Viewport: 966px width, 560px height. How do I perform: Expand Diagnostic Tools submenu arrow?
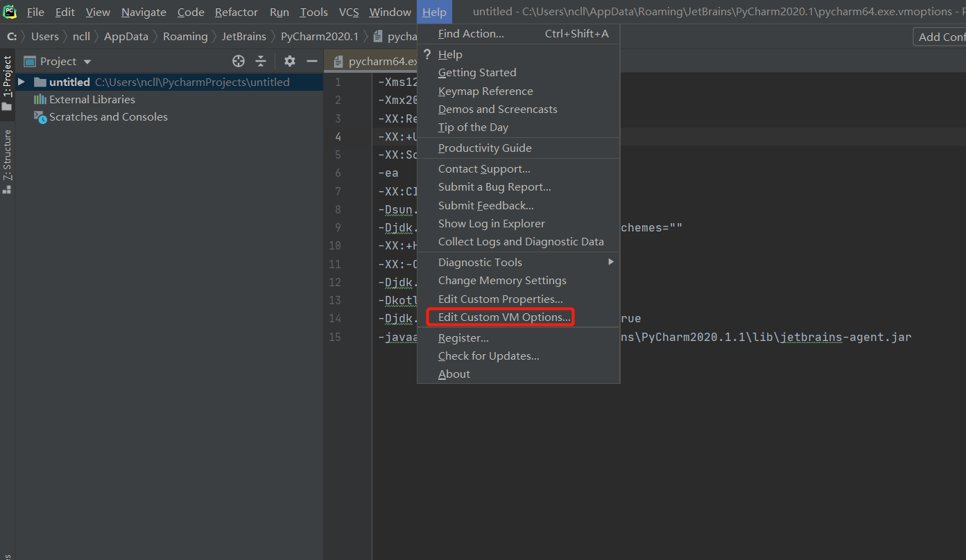pos(611,262)
